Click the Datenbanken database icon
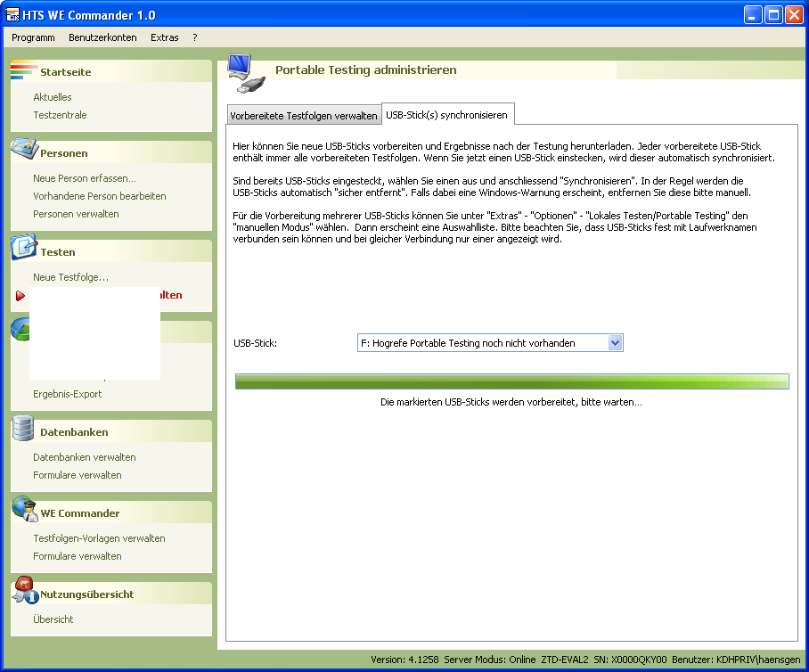The width and height of the screenshot is (809, 672). 24,430
